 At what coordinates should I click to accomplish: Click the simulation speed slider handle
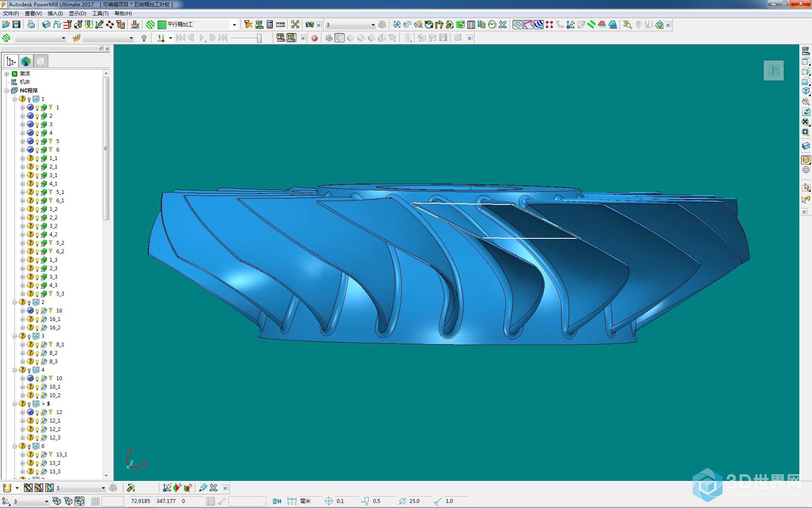[259, 38]
